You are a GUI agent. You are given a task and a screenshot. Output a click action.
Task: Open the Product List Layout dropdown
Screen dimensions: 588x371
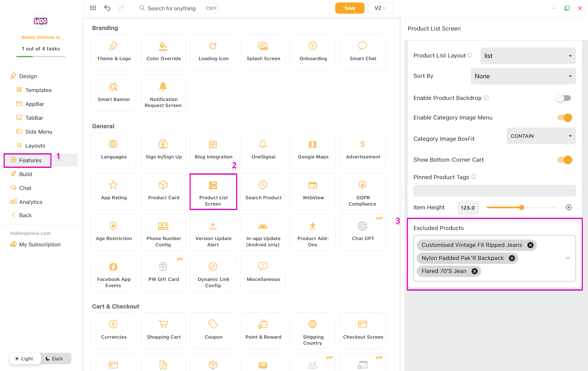[x=528, y=56]
